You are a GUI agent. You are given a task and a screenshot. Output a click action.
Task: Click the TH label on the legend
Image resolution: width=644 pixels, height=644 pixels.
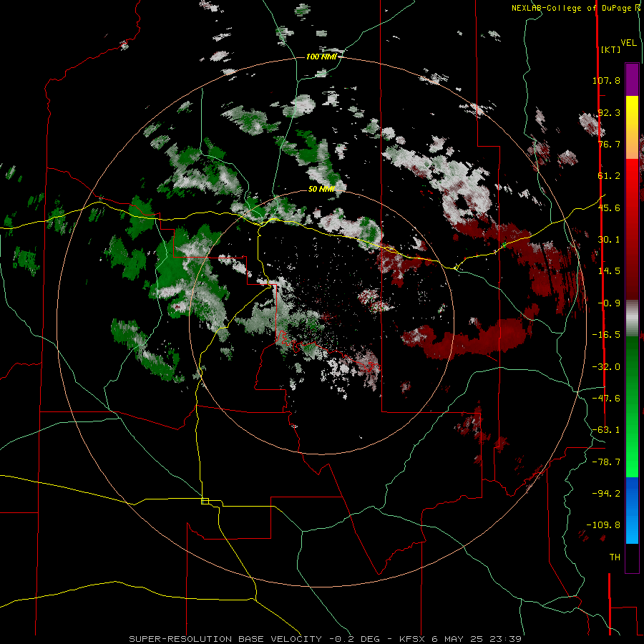[615, 557]
